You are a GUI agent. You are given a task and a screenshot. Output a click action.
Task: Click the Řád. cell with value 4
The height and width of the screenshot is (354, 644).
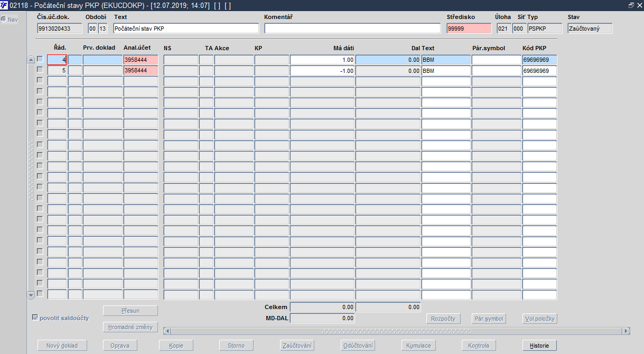(57, 60)
